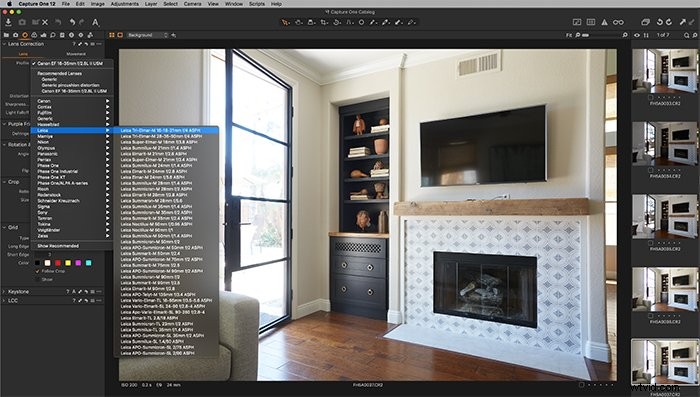Choose Generic pincushion distortion profile
Viewport: 700px width, 397px height.
pos(71,85)
